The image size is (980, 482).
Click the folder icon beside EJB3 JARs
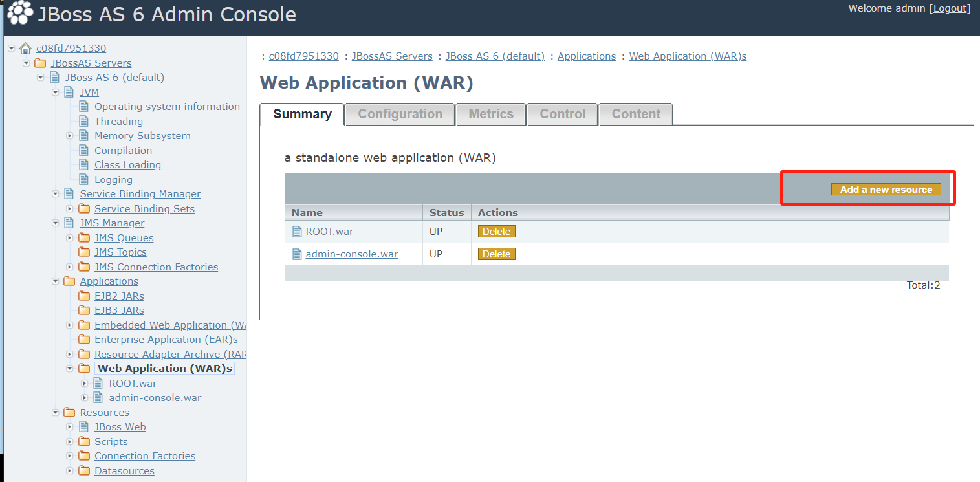click(x=84, y=311)
